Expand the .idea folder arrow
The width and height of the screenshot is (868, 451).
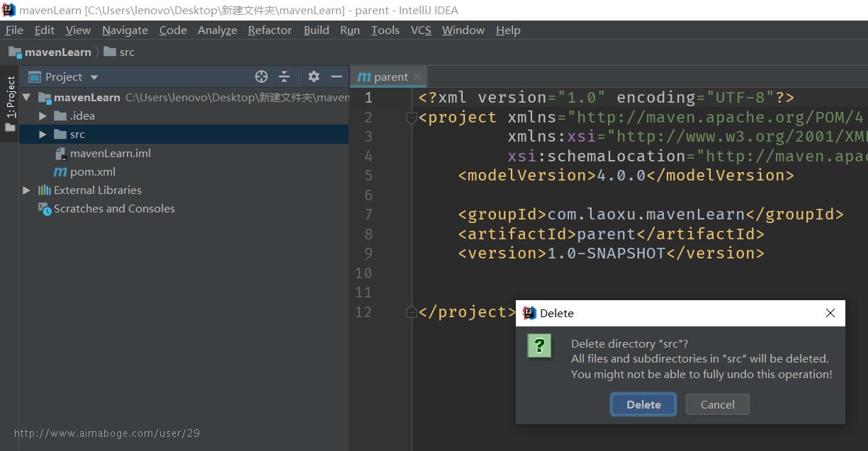click(43, 115)
